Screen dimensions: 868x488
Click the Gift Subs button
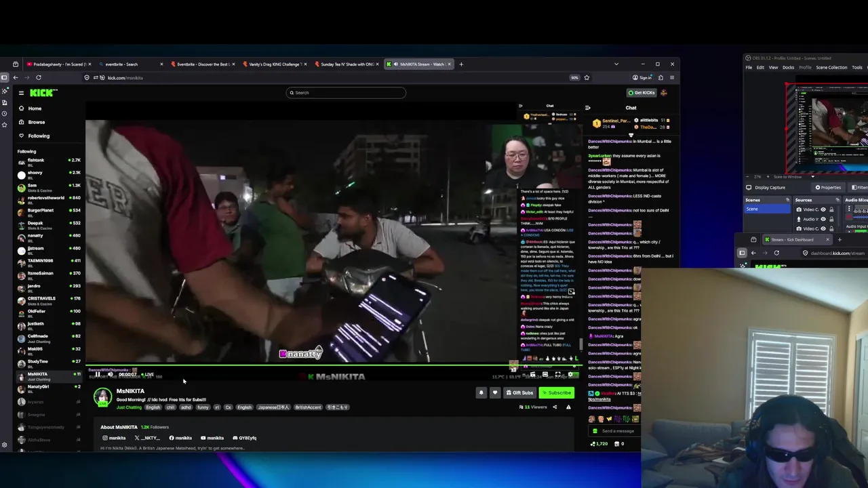[x=519, y=392]
